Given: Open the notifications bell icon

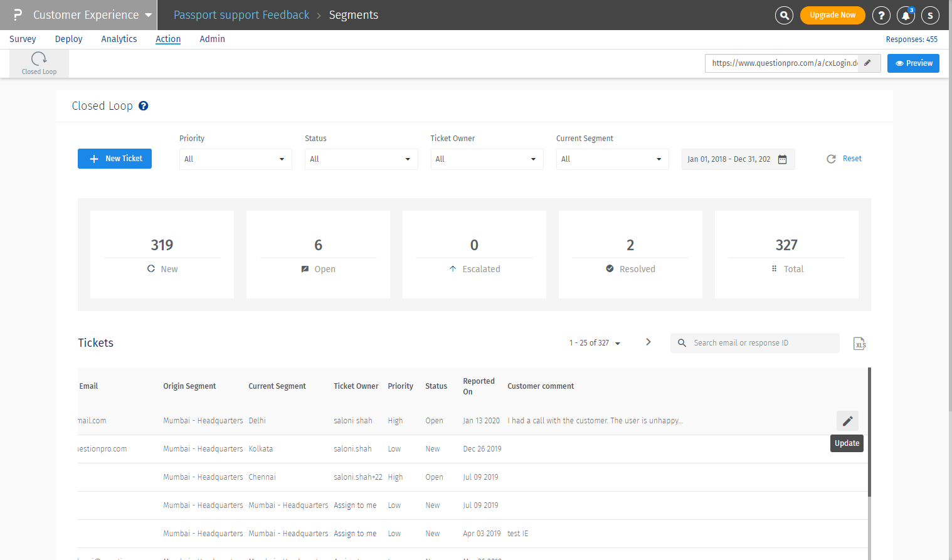Looking at the screenshot, I should [906, 15].
